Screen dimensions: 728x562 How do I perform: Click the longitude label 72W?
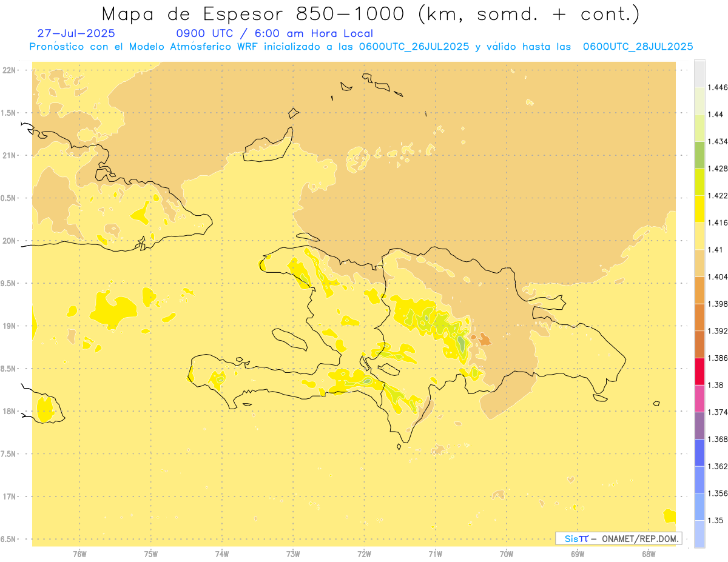(364, 554)
